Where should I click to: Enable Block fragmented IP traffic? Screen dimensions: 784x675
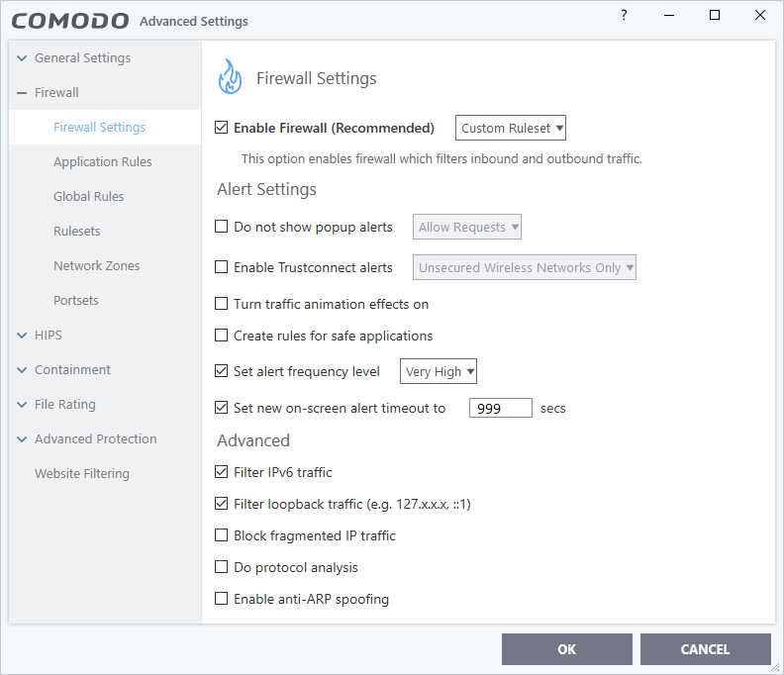pyautogui.click(x=221, y=535)
